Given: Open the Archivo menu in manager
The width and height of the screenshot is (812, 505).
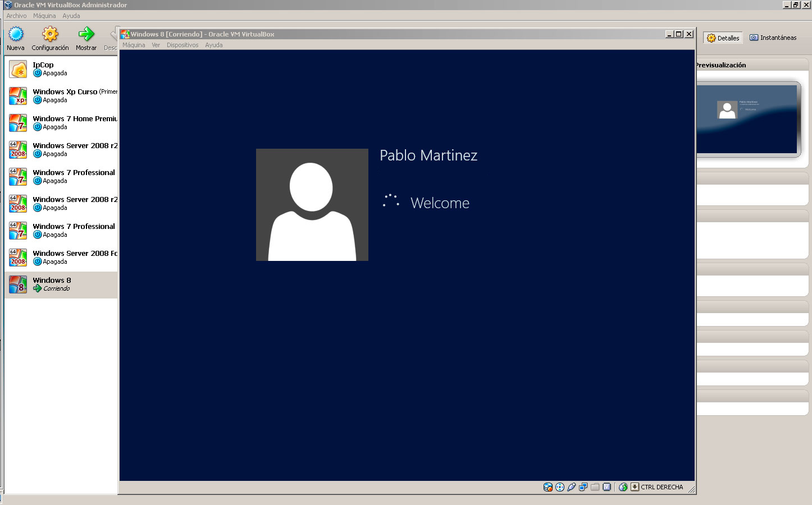Looking at the screenshot, I should click(16, 16).
